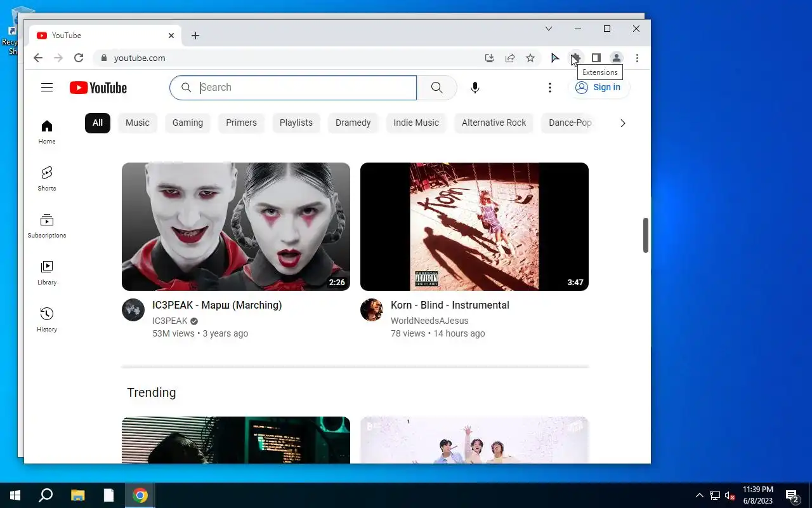Select the Alternative Rock chip
Screen dimensions: 812x508
(x=494, y=123)
